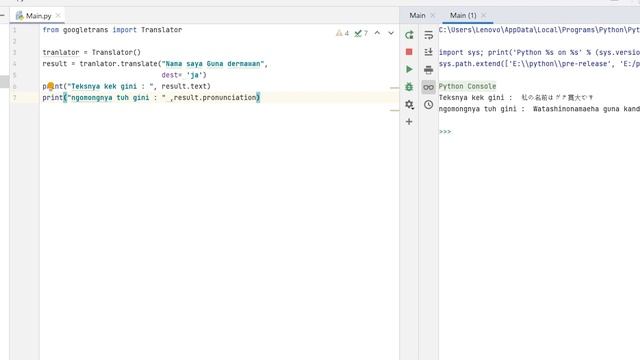This screenshot has width=640, height=360.
Task: Click the dest= 'ja' argument
Action: click(182, 75)
